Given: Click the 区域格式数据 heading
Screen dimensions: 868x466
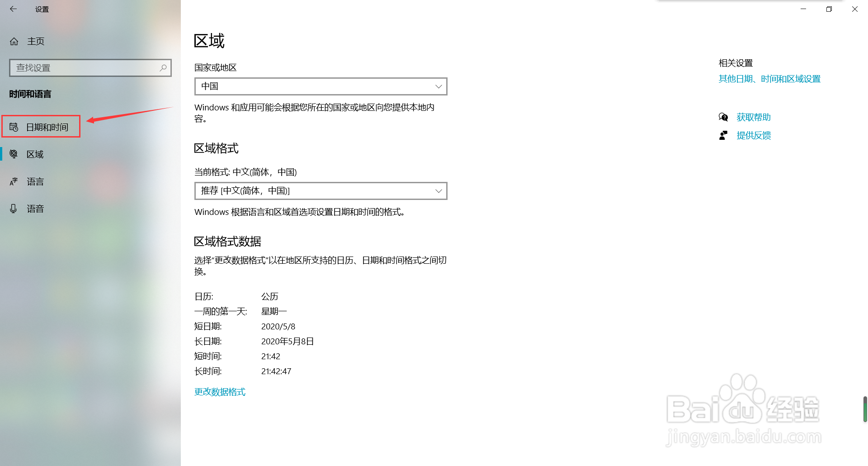Looking at the screenshot, I should pos(227,242).
